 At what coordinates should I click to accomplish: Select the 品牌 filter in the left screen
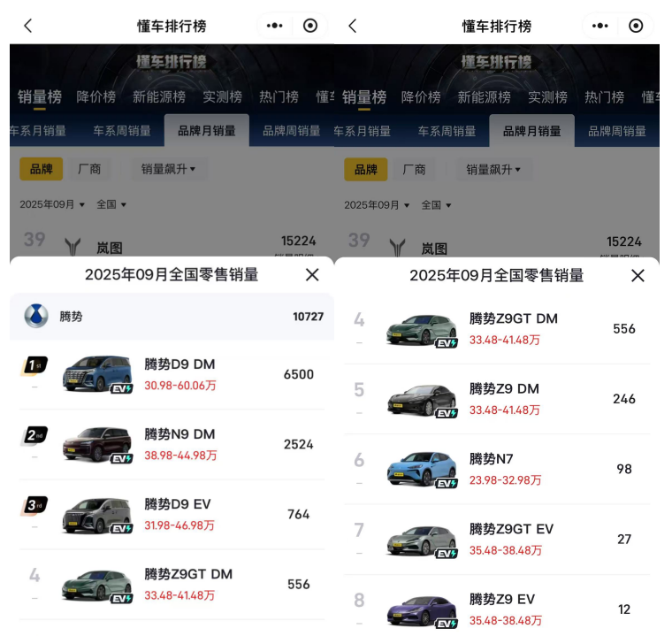tap(42, 169)
